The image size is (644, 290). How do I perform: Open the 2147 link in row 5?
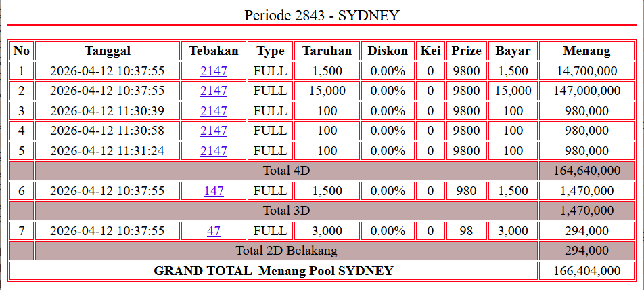click(214, 151)
